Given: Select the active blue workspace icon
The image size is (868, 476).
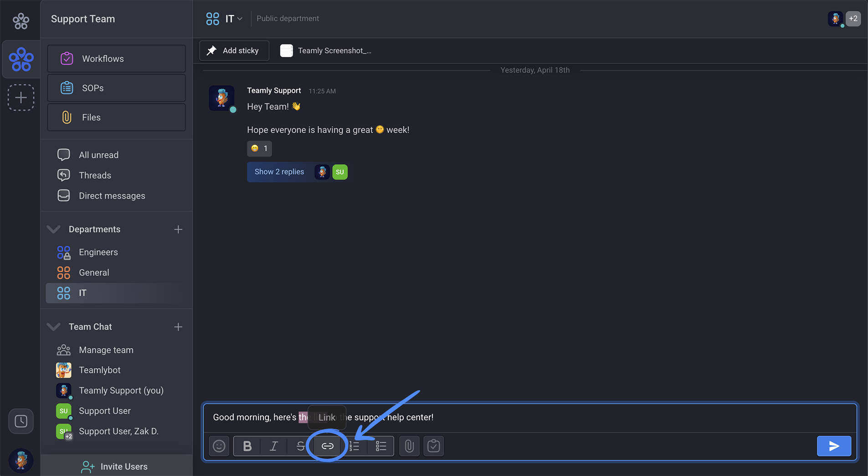Looking at the screenshot, I should 21,59.
